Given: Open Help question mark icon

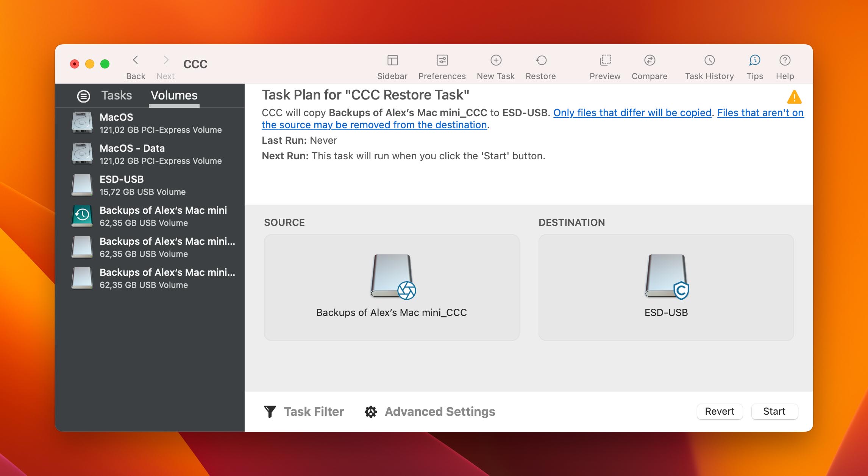Looking at the screenshot, I should click(785, 60).
